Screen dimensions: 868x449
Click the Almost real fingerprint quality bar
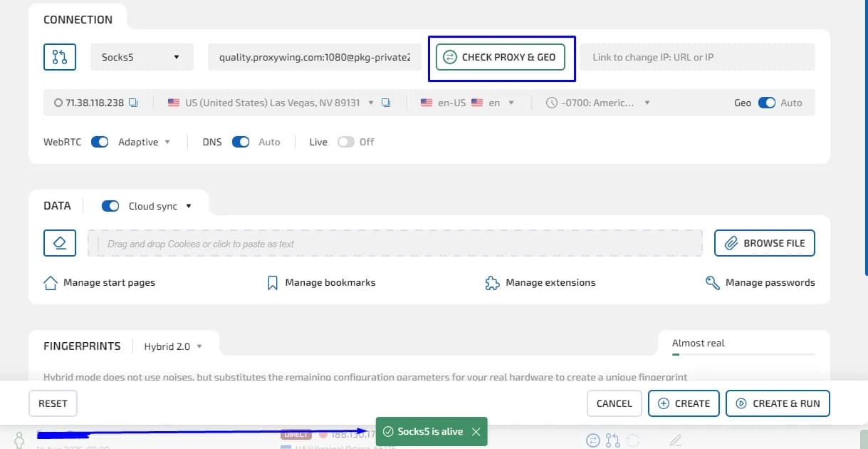pyautogui.click(x=743, y=354)
